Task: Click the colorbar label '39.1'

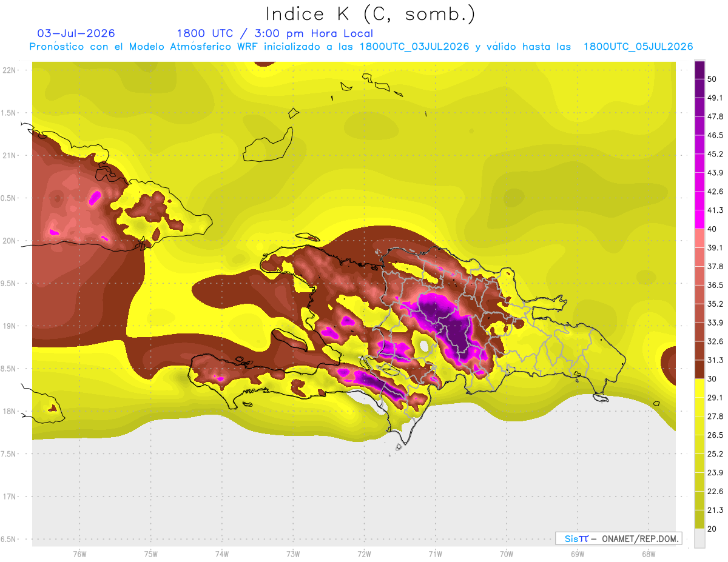Action: (715, 247)
